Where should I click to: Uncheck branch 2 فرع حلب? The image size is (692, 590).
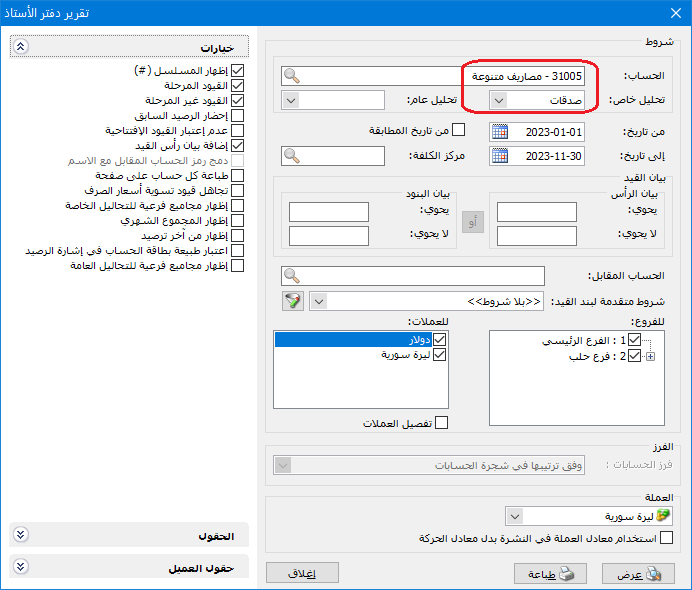[634, 356]
